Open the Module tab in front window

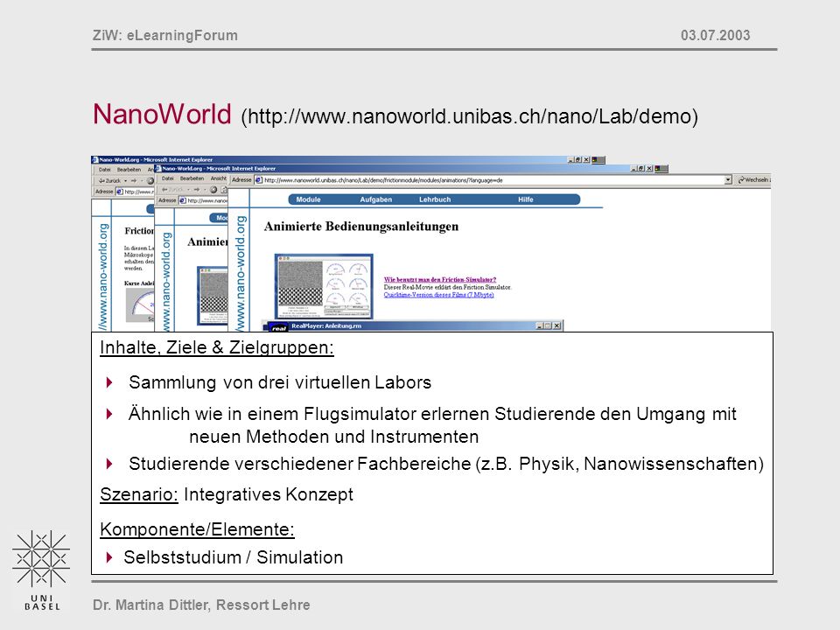(x=308, y=199)
